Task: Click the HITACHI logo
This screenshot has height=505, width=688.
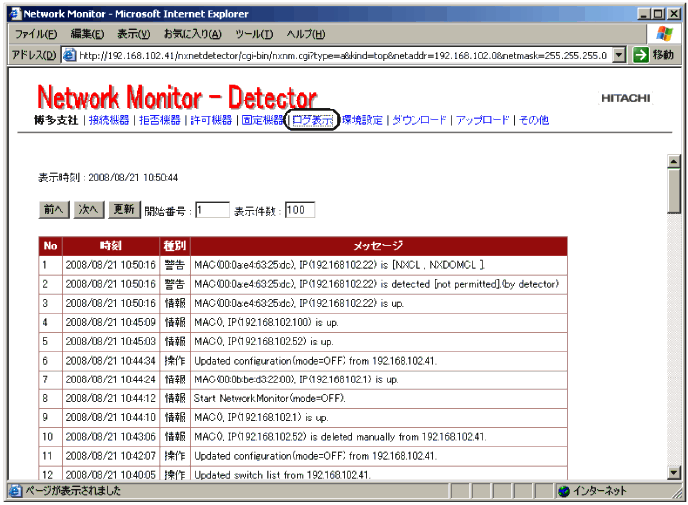Action: pyautogui.click(x=626, y=98)
